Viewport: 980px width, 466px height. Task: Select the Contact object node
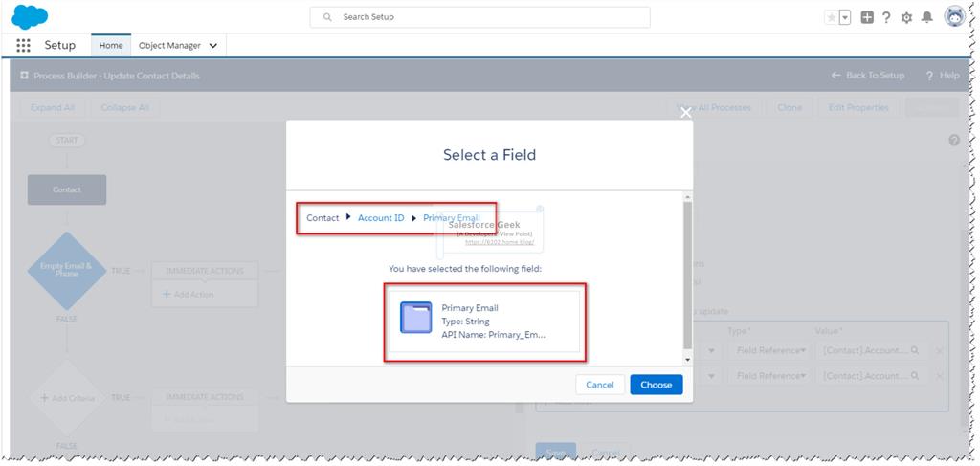pos(67,189)
